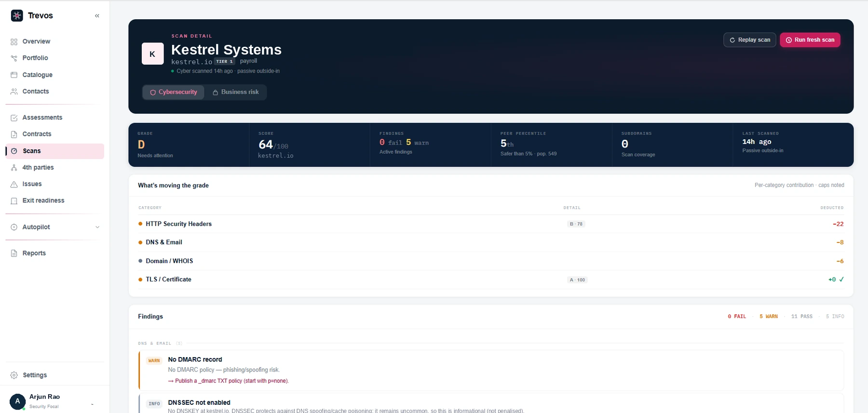Open Portfolio via its sidebar icon
The image size is (868, 413).
(14, 58)
